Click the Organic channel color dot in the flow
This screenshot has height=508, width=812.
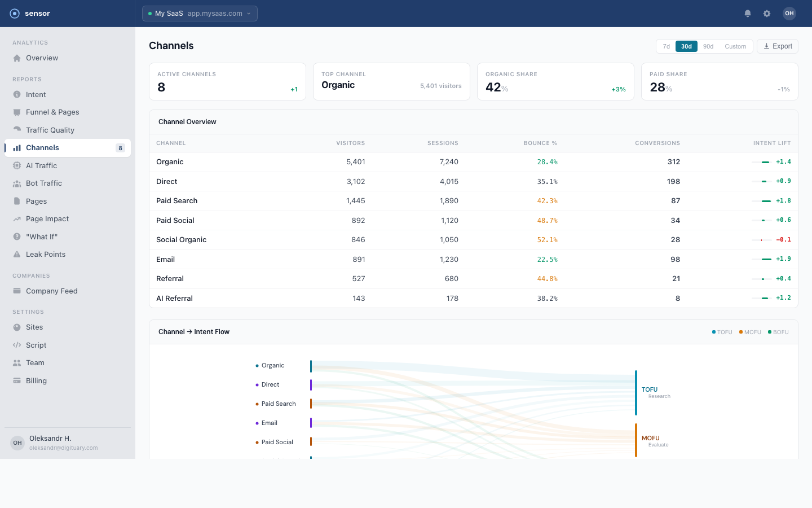click(257, 365)
